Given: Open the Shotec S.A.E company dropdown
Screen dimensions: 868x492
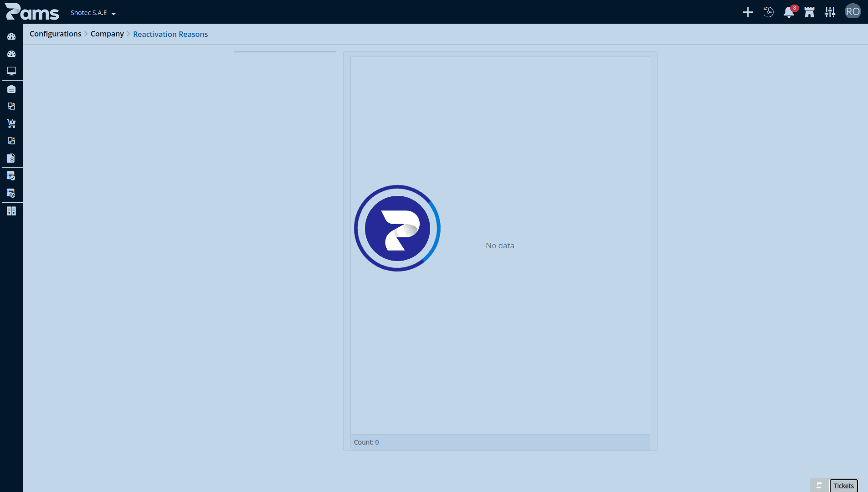Looking at the screenshot, I should 93,13.
